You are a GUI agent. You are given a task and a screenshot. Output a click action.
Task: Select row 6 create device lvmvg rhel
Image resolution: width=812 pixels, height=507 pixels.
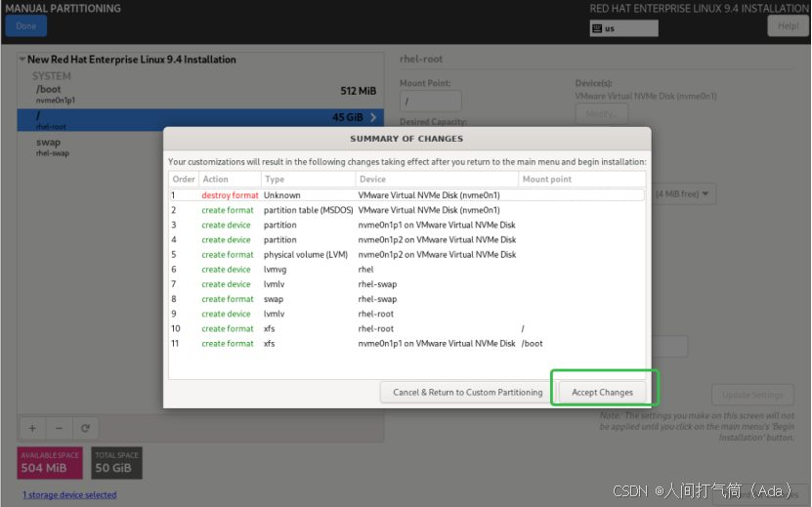click(407, 270)
